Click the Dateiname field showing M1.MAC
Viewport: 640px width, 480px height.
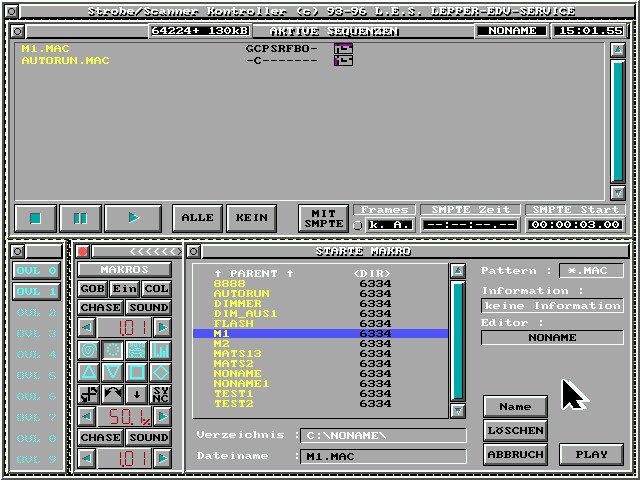click(383, 456)
